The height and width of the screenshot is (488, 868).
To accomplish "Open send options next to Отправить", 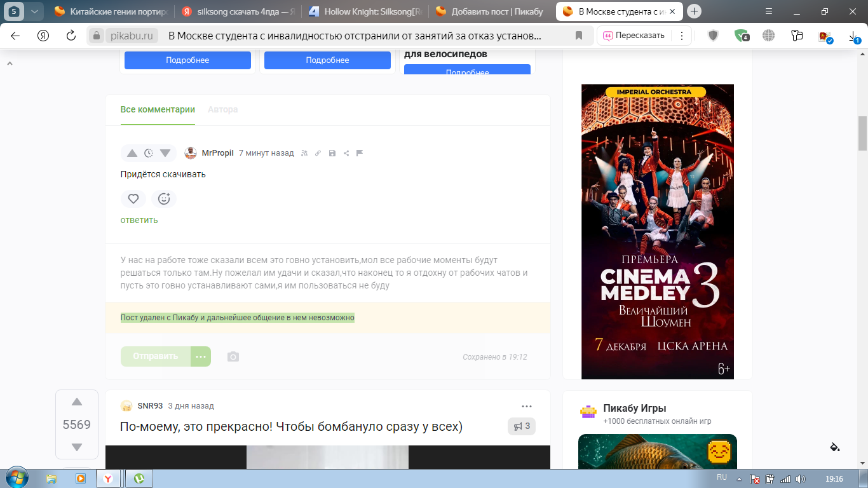I will point(201,356).
